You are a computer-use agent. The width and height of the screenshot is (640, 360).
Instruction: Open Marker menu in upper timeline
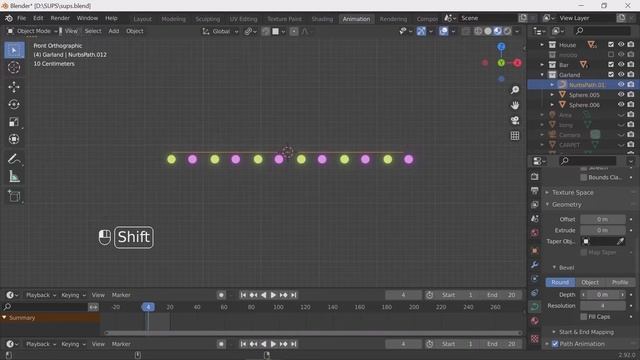click(121, 295)
